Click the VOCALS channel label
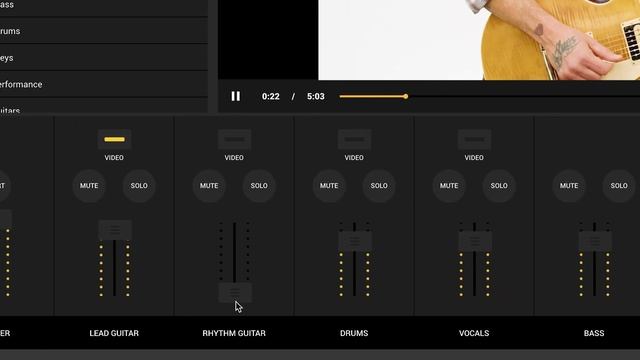 474,333
